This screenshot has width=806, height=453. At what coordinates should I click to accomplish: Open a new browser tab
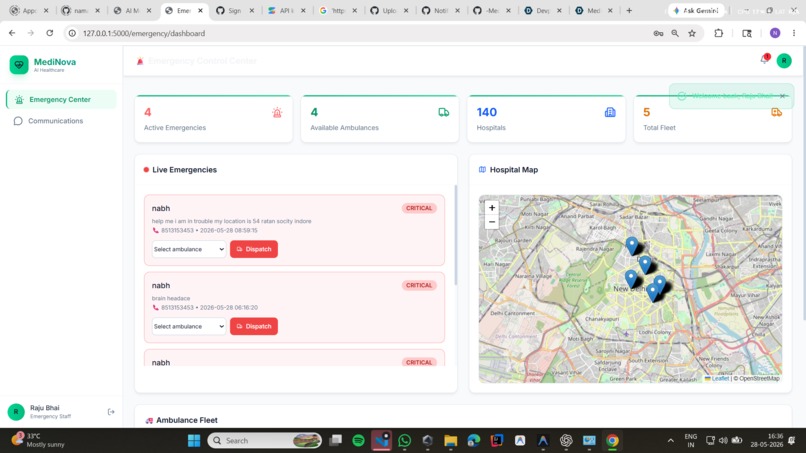[x=629, y=10]
